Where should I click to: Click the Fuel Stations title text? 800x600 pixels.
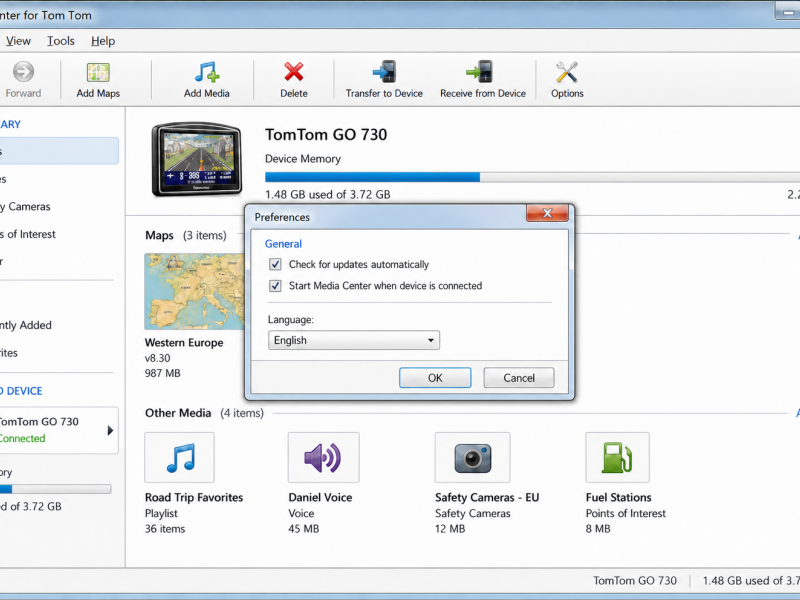pyautogui.click(x=618, y=497)
